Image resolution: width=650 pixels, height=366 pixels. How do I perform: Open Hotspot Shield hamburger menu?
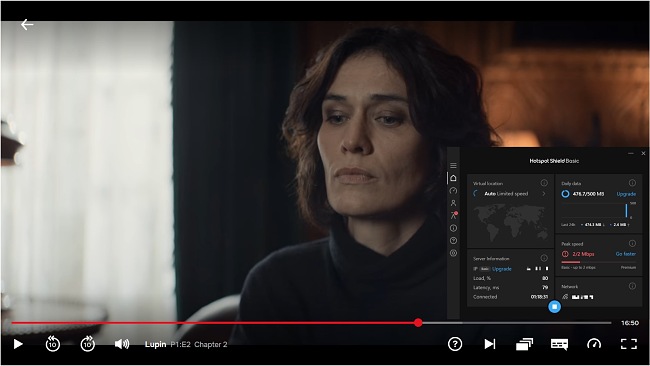tap(453, 165)
